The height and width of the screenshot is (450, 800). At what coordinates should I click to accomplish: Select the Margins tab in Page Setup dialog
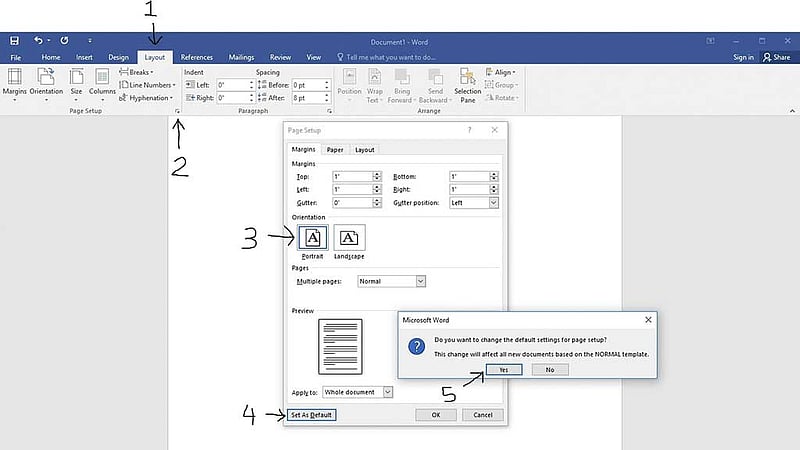click(x=304, y=149)
